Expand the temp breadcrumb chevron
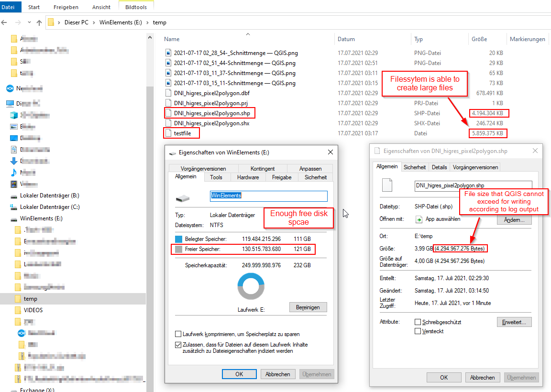 point(172,22)
